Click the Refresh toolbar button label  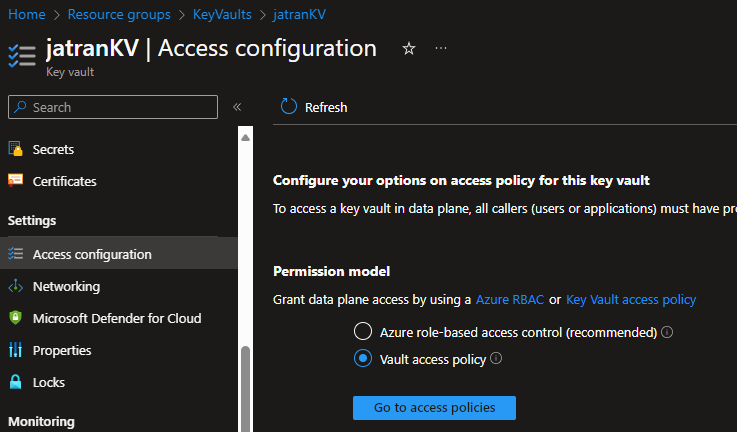click(x=326, y=107)
